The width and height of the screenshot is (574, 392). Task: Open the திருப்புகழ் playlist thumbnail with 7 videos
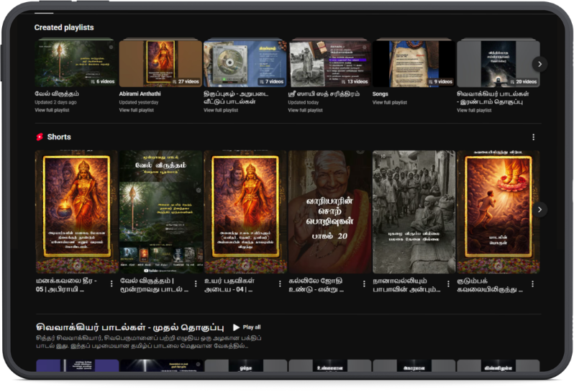coord(244,63)
